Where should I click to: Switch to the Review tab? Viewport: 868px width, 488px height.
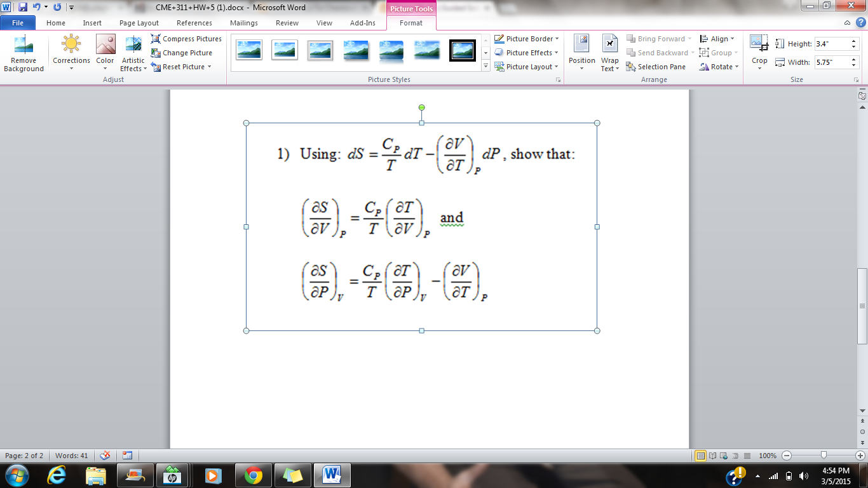(x=287, y=23)
